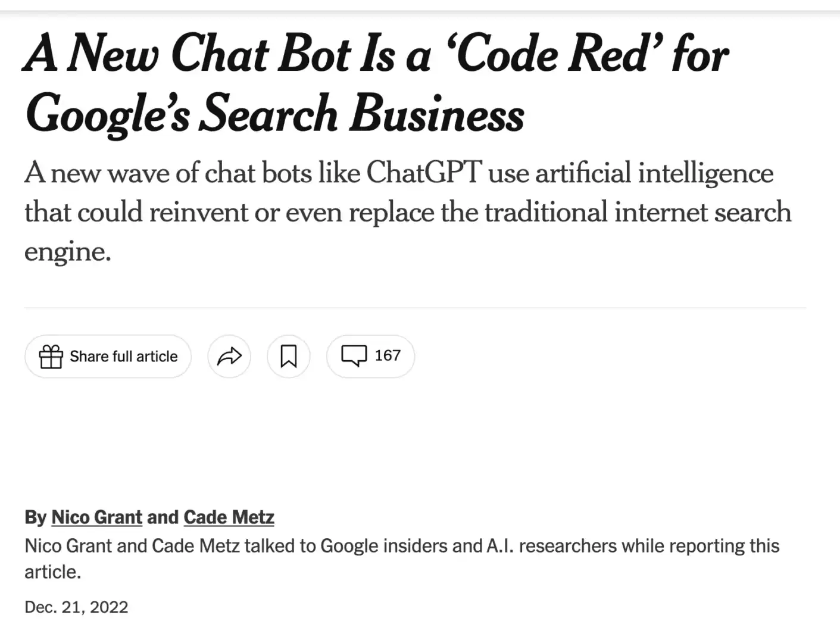840x643 pixels.
Task: Click the comment count '167'
Action: pyautogui.click(x=387, y=355)
